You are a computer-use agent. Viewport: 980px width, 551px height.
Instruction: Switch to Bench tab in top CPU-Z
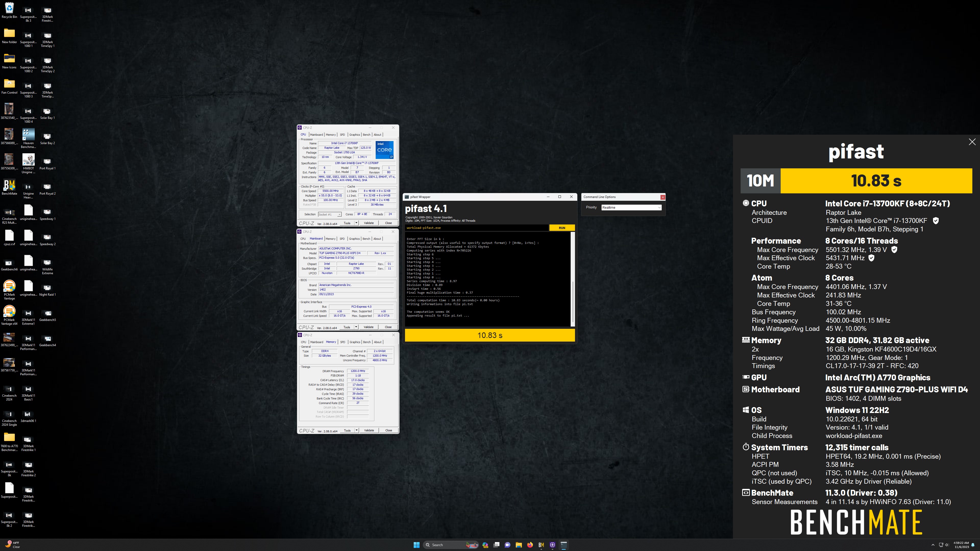[366, 135]
